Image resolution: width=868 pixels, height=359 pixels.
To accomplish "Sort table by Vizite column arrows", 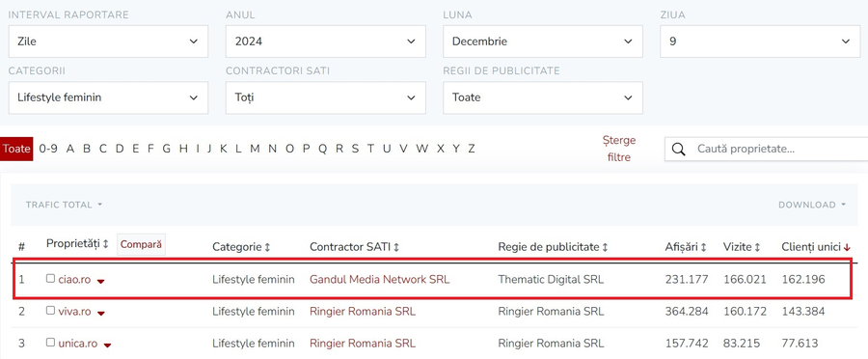I will 757,247.
